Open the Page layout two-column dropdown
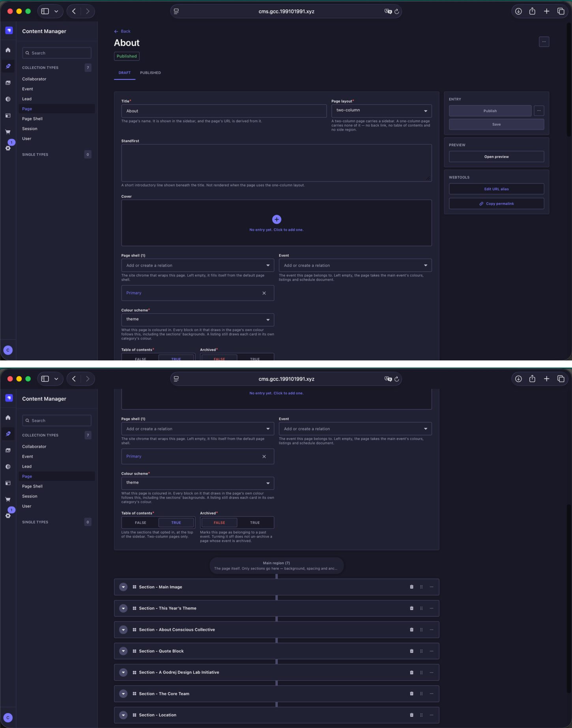The height and width of the screenshot is (728, 572). (381, 111)
